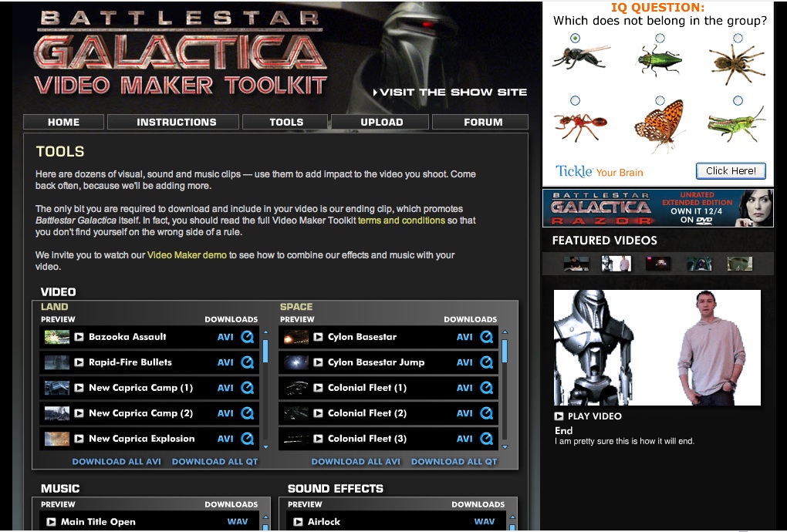Select the fifth featured video thumbnail
Viewport: 787px width, 532px height.
(740, 264)
